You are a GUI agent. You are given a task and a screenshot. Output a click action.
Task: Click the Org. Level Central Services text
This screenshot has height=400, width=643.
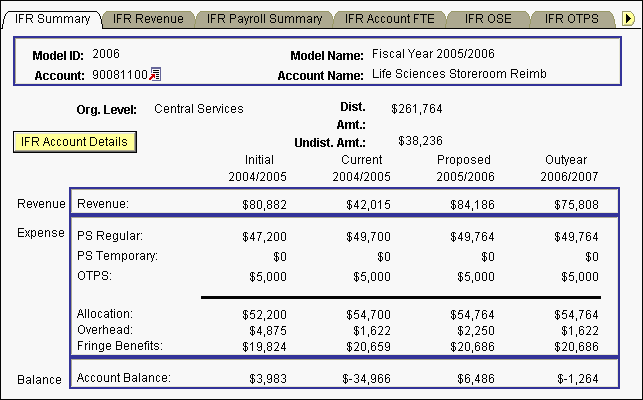[x=199, y=108]
